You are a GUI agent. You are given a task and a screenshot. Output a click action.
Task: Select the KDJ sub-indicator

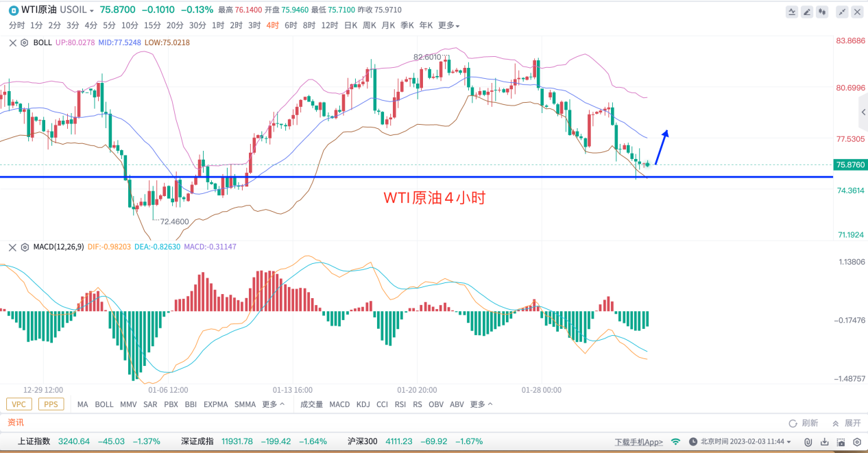[x=363, y=404]
